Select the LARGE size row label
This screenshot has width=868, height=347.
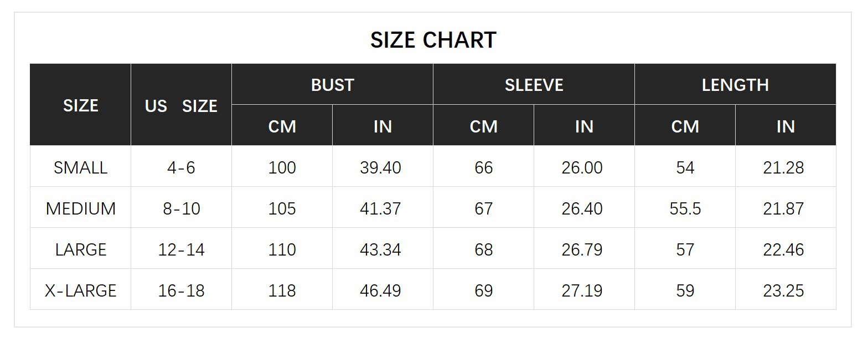click(x=80, y=249)
